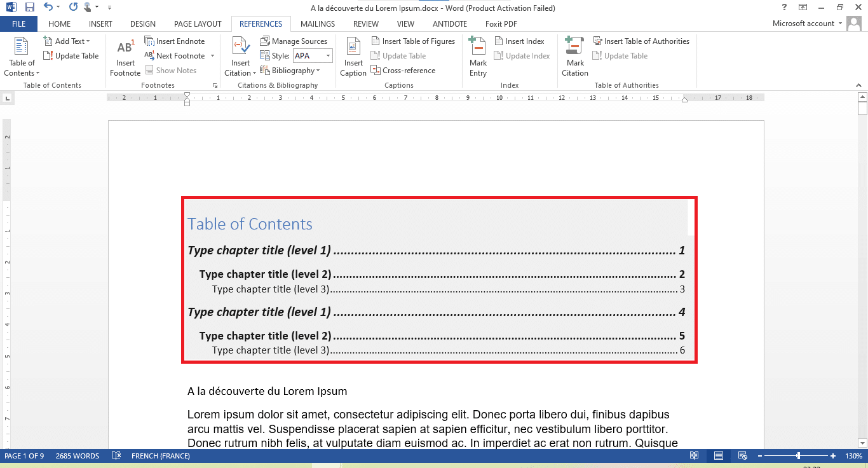Switch to Print Layout view
Screen dimensions: 868x468
718,456
